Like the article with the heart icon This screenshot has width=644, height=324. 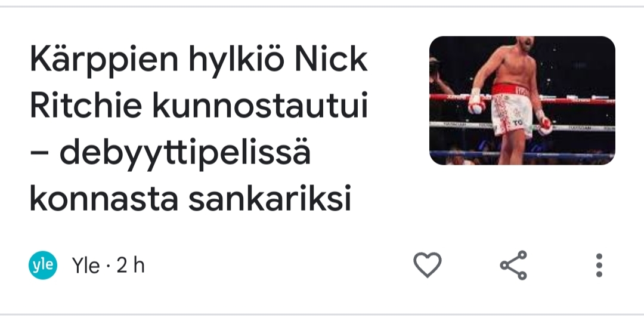click(x=427, y=265)
